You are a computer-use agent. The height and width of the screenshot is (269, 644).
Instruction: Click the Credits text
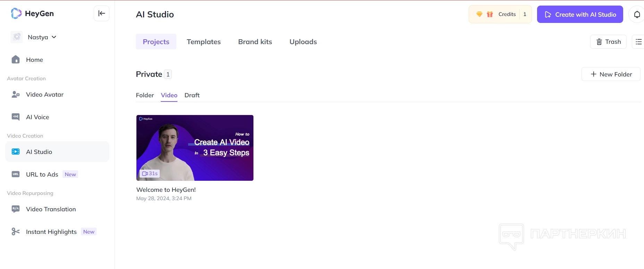coord(507,14)
